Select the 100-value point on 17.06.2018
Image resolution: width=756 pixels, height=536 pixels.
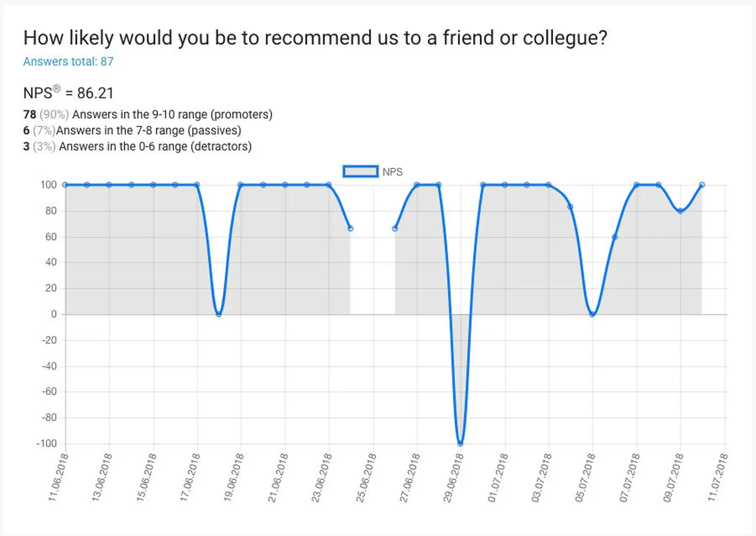click(197, 185)
